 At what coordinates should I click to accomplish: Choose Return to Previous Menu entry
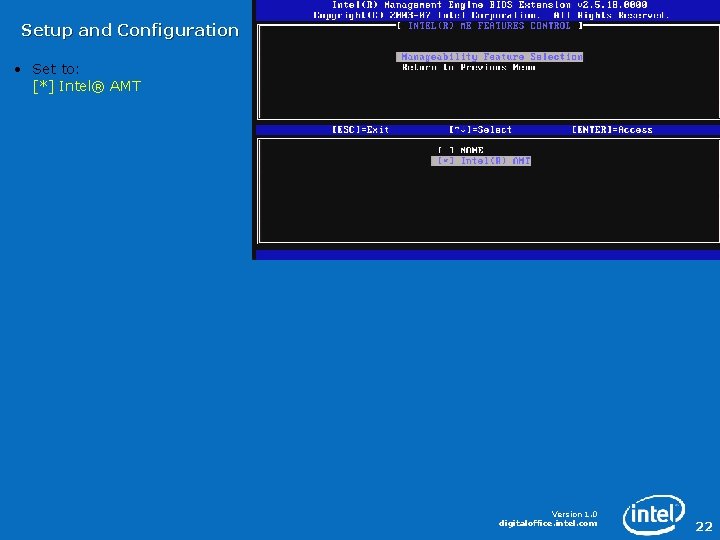click(x=469, y=68)
